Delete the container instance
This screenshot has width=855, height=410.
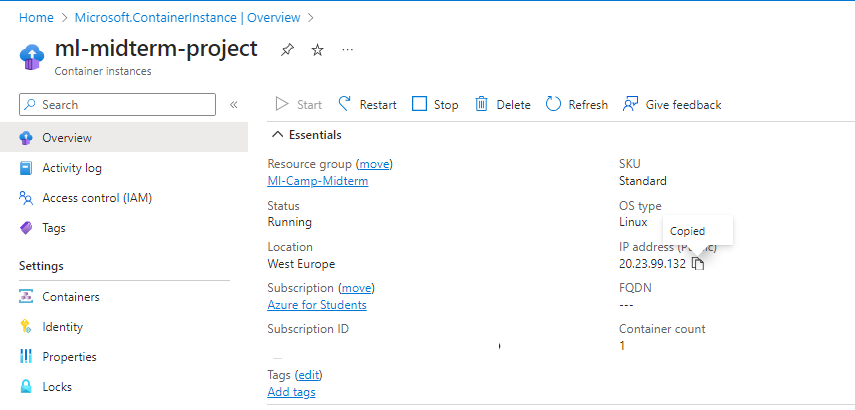click(x=503, y=105)
